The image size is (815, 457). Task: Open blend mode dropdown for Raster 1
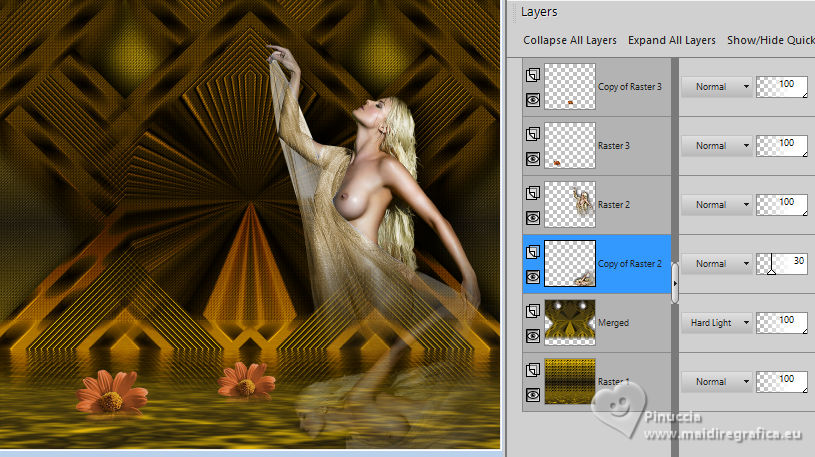tap(717, 382)
